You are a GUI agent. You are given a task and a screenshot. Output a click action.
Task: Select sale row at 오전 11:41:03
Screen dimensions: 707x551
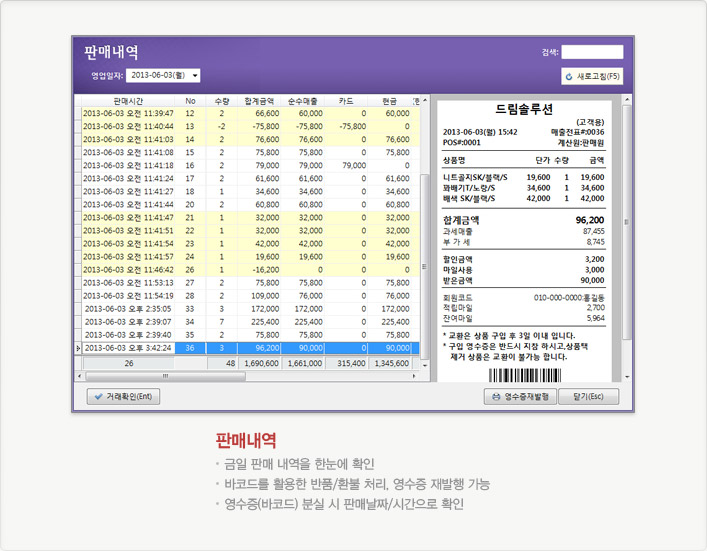click(247, 139)
